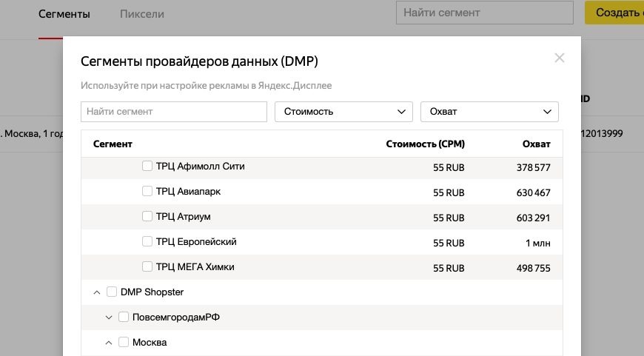Tick the ТРЦ Европейский checkbox

pos(147,241)
